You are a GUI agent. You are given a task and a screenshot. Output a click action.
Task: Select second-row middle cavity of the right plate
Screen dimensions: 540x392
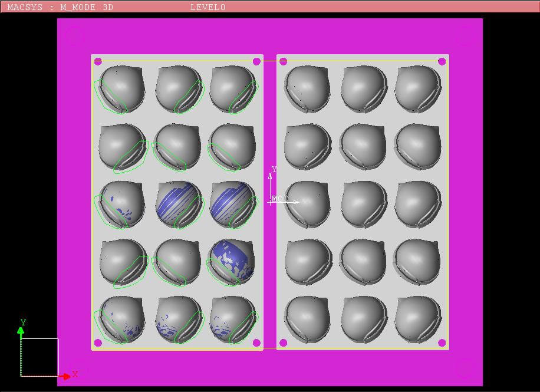point(363,147)
